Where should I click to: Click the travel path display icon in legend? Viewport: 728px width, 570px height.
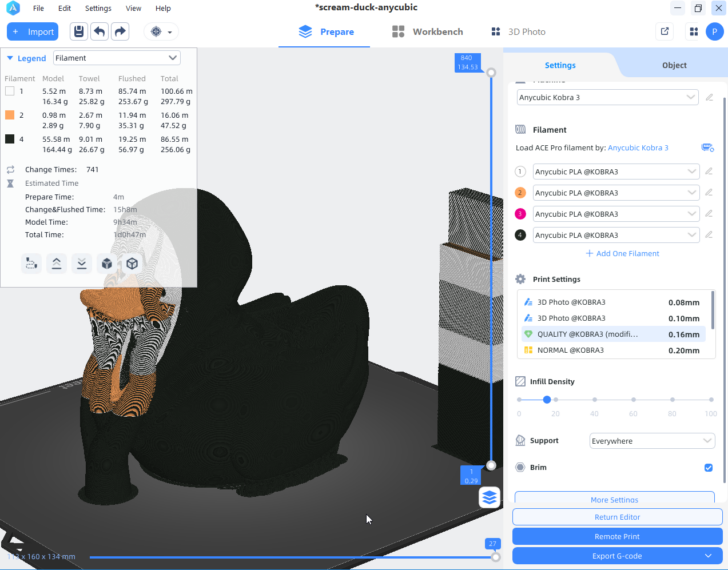point(31,263)
